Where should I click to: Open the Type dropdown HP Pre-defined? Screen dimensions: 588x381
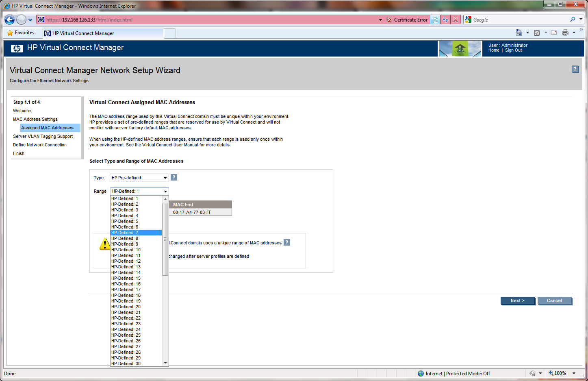pos(139,178)
